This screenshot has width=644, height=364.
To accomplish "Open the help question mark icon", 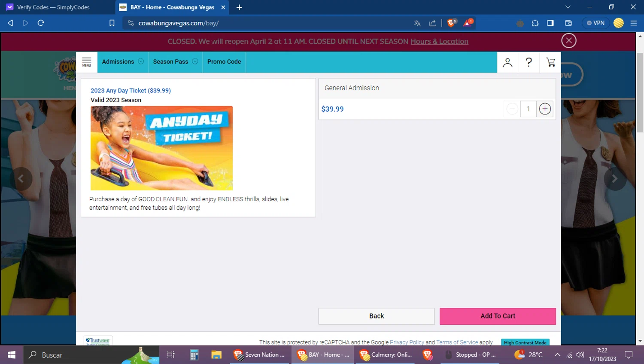I will coord(529,62).
